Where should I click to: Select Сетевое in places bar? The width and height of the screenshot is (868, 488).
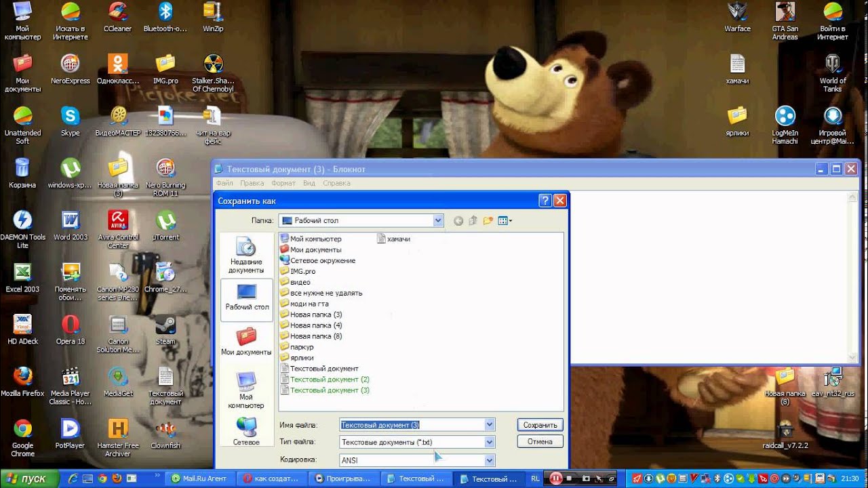tap(246, 431)
